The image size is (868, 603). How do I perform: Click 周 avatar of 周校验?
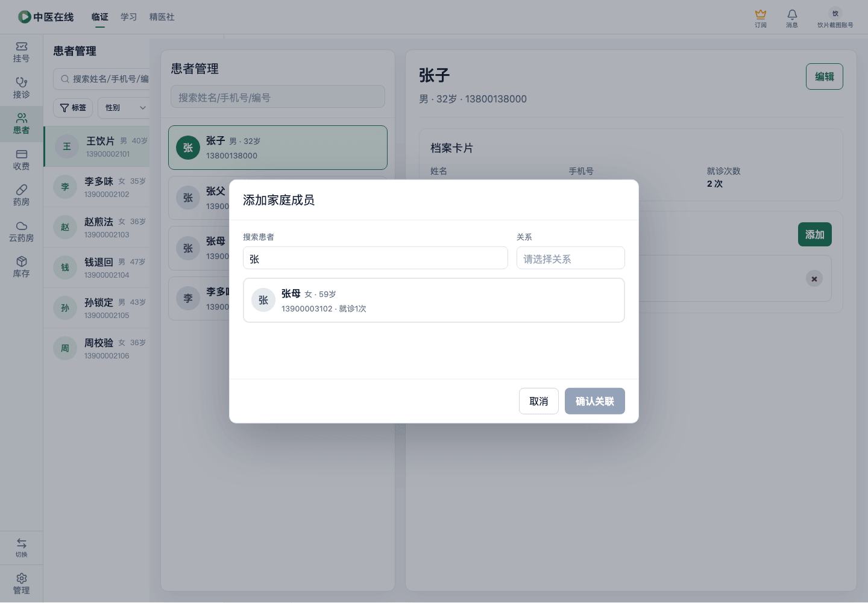(x=65, y=348)
